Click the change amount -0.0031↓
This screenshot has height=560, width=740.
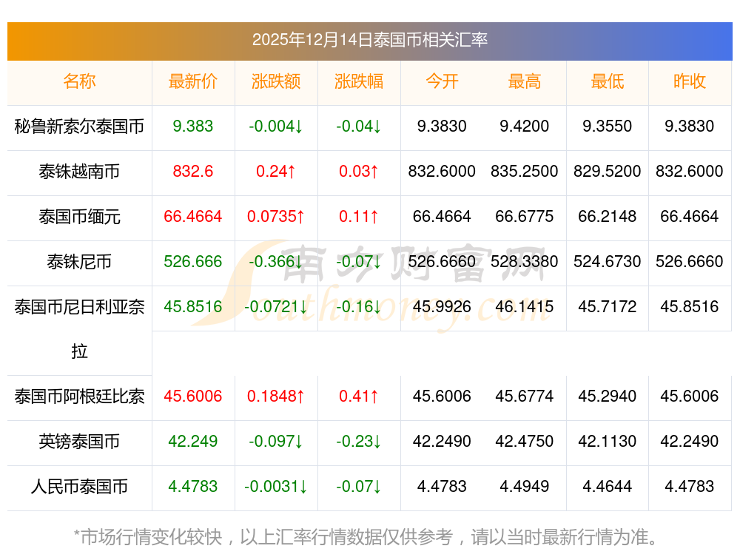coord(276,486)
